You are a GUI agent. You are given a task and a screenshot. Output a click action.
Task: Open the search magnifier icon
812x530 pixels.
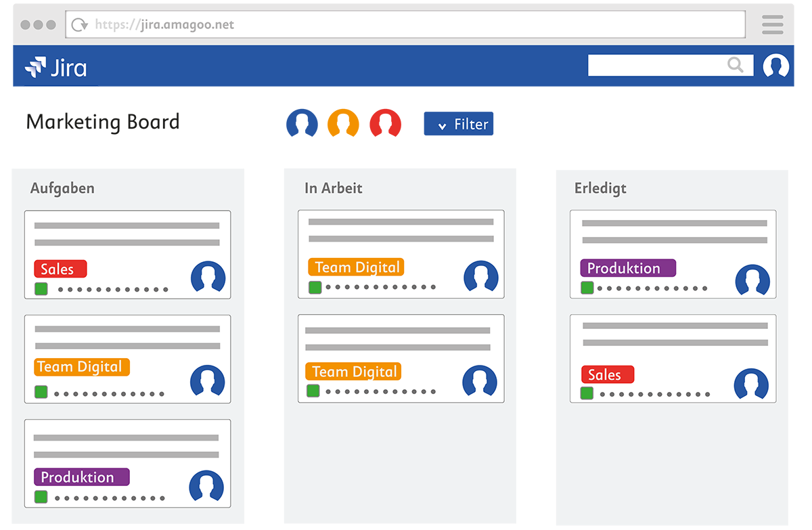point(736,65)
